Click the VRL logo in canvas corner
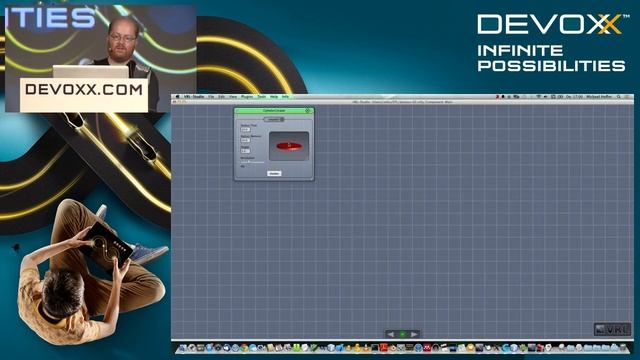Image resolution: width=640 pixels, height=360 pixels. point(612,329)
